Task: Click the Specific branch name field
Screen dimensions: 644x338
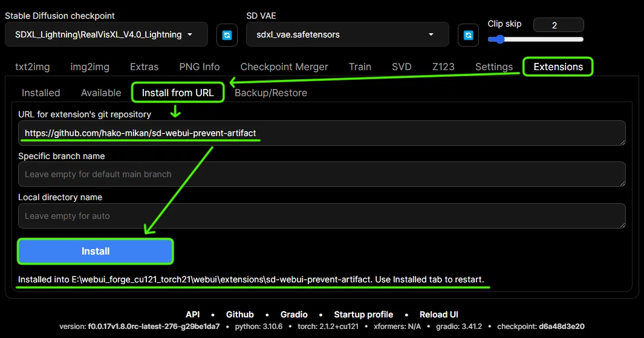Action: [322, 174]
